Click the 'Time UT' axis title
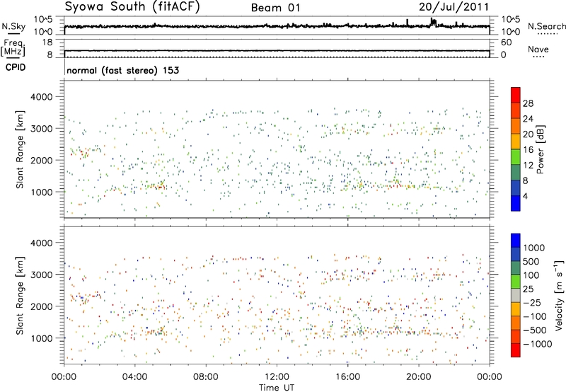This screenshot has width=566, height=392. [277, 388]
